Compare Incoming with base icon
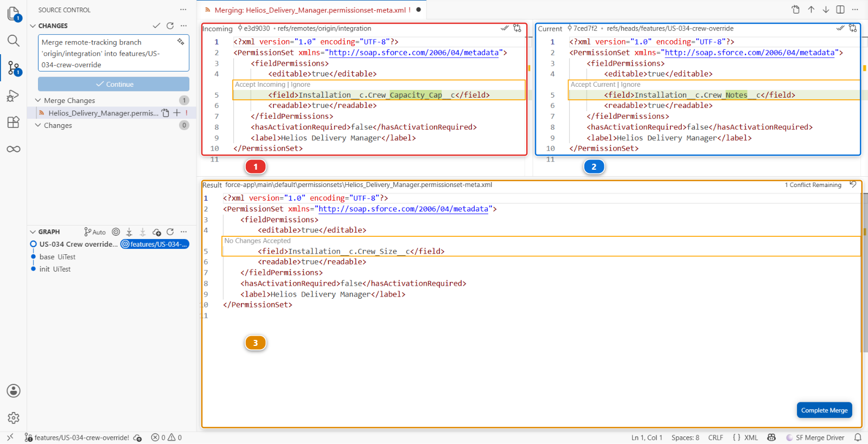 click(x=518, y=28)
